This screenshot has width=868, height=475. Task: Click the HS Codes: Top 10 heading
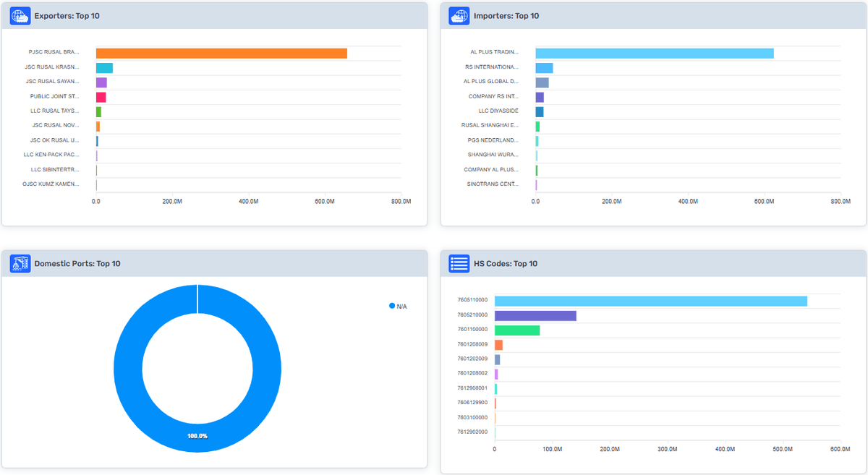click(x=505, y=264)
